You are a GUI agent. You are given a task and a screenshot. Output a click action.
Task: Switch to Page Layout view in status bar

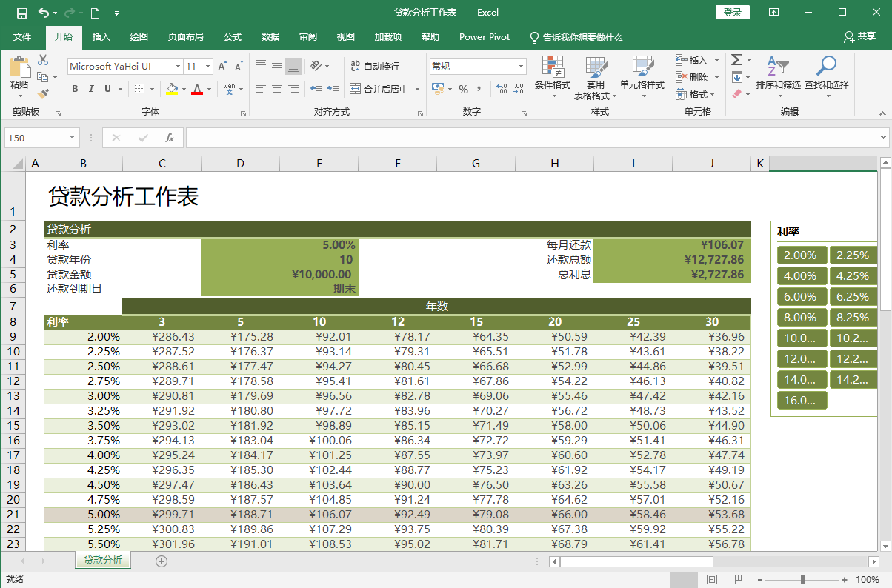(x=711, y=579)
